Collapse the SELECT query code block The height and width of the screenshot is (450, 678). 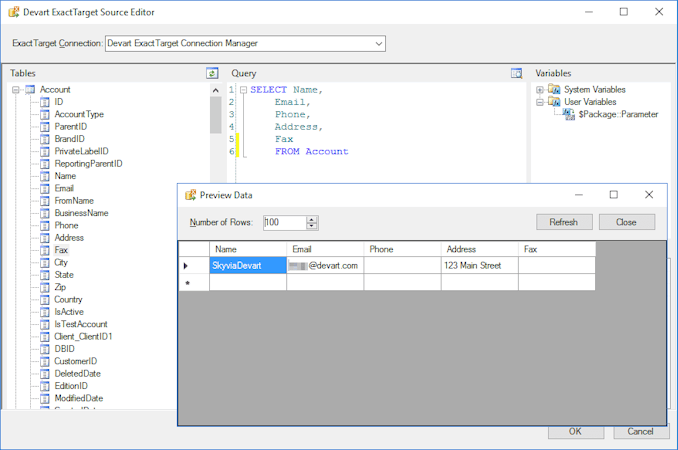243,90
